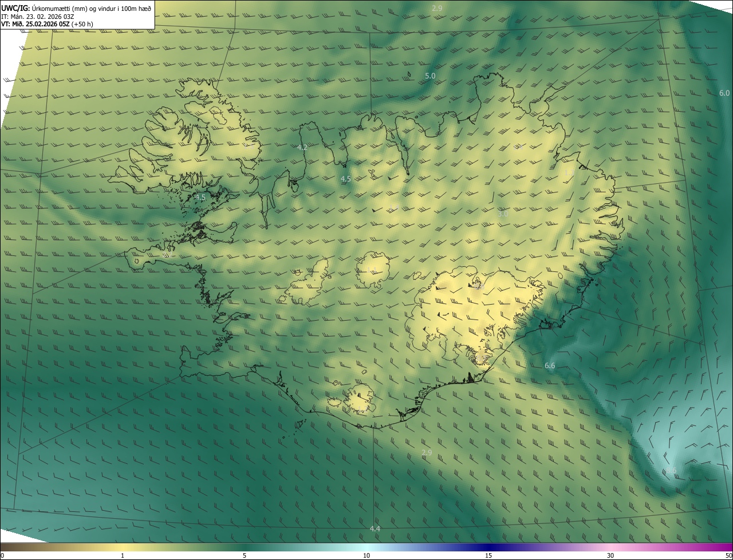
Task: Click the colorbar tick label 10
Action: pyautogui.click(x=366, y=555)
